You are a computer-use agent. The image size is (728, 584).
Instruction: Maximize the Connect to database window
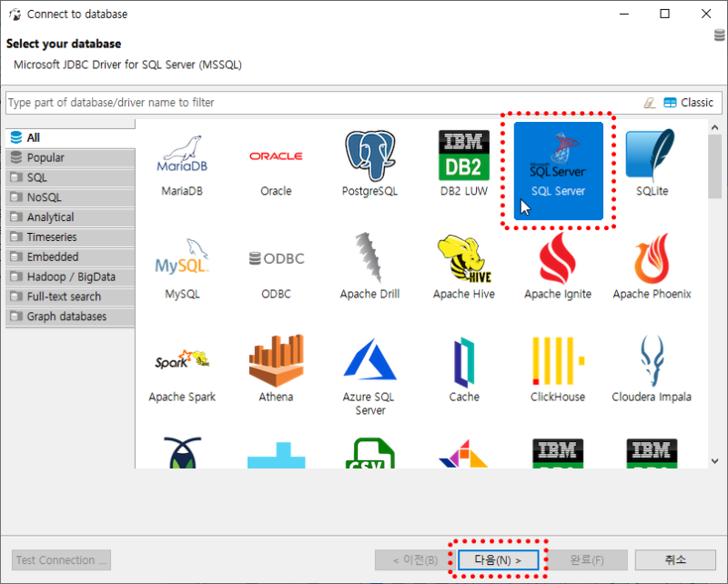point(665,14)
